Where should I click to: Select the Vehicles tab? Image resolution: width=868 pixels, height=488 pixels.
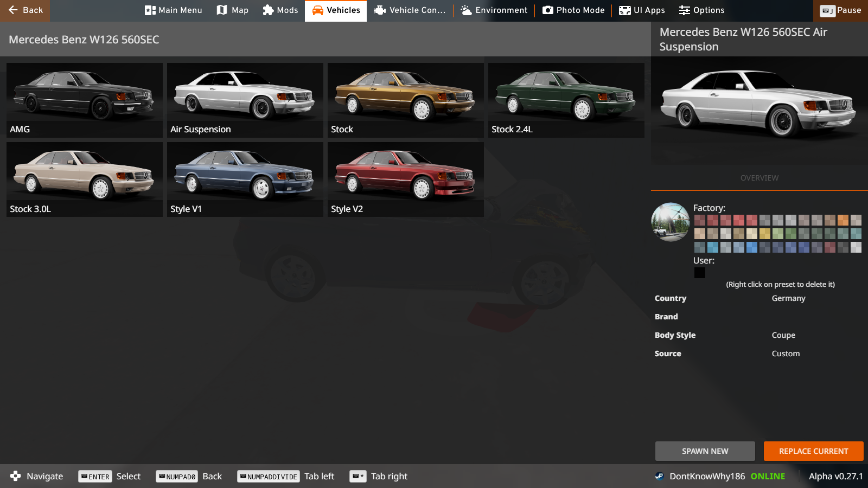click(x=336, y=11)
